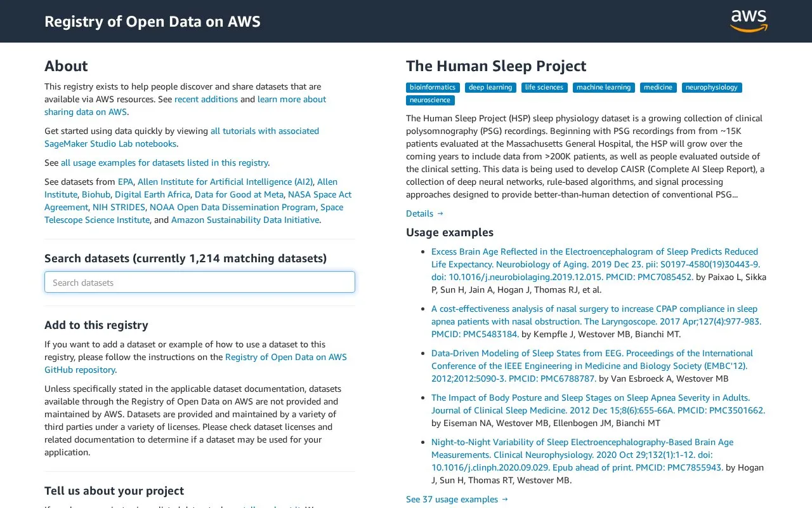Open Night-to-Night Variability article
The height and width of the screenshot is (508, 812).
click(582, 455)
